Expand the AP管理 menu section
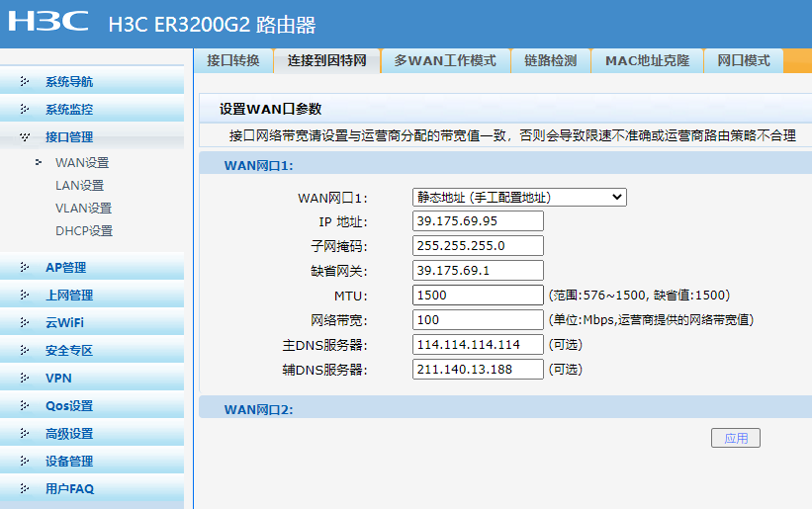812x509 pixels. click(92, 267)
